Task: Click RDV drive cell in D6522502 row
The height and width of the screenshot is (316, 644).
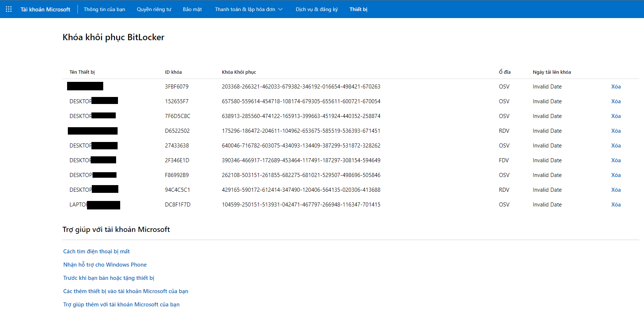Action: click(x=504, y=131)
